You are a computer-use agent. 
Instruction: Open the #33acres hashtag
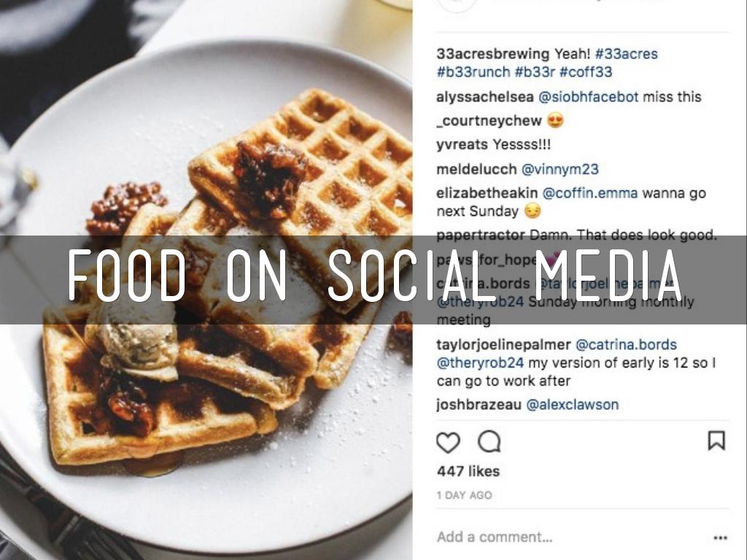point(626,54)
